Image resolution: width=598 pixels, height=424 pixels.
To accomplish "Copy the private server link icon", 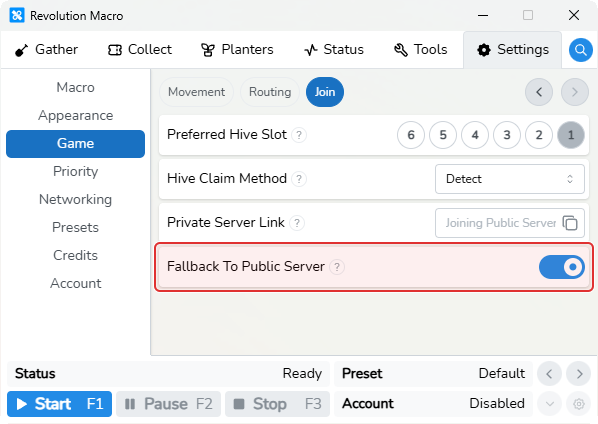I will tap(570, 223).
